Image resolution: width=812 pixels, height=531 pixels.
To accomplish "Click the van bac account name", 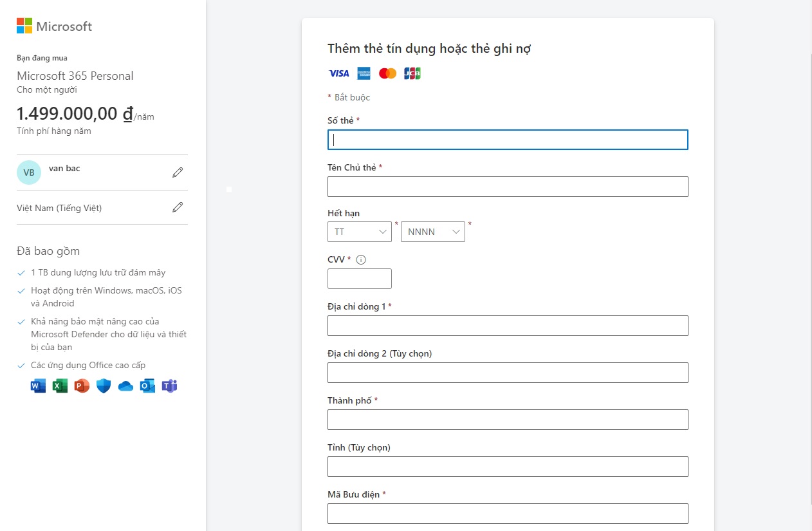I will tap(64, 168).
